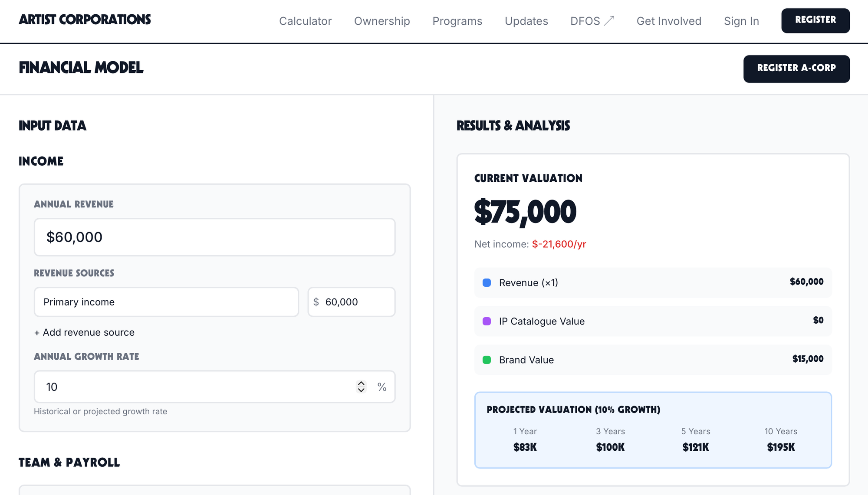868x495 pixels.
Task: Increase growth rate with up stepper arrow
Action: (361, 384)
